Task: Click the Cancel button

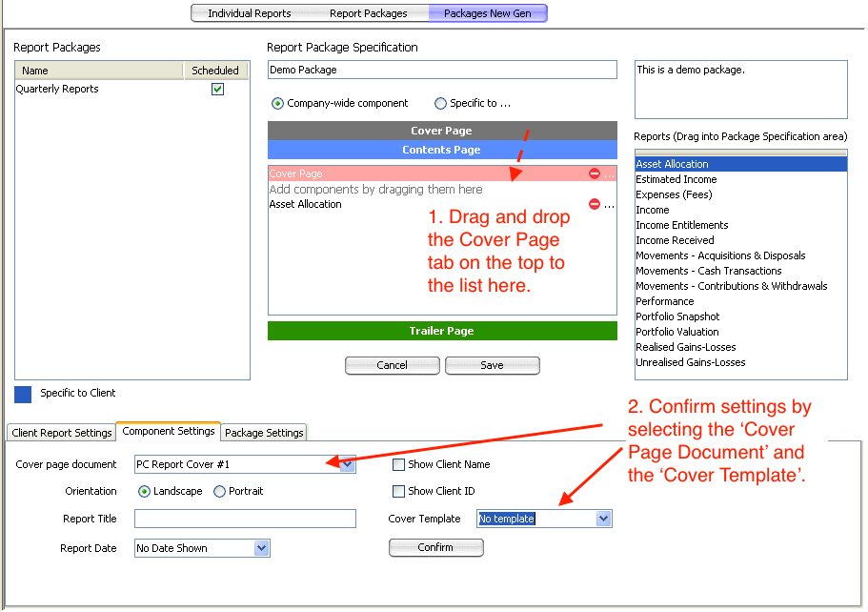Action: pos(392,365)
